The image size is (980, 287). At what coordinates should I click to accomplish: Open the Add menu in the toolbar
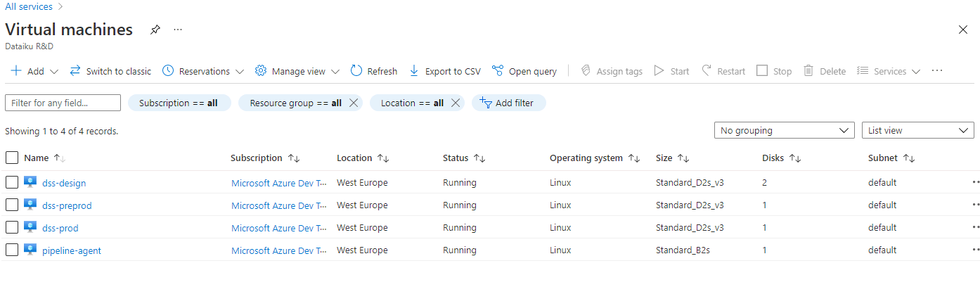34,71
